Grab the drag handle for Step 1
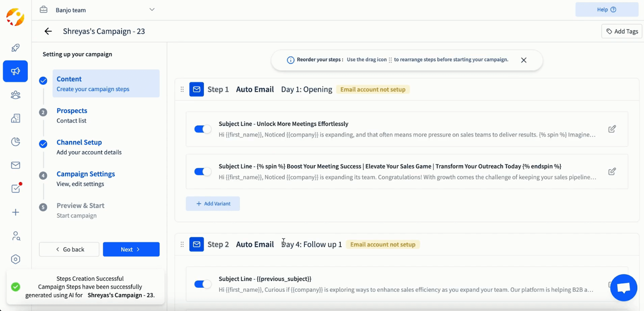This screenshot has width=644, height=311. [x=182, y=89]
